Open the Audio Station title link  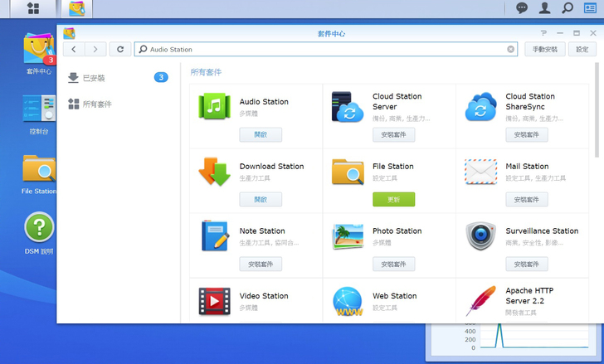click(x=264, y=102)
